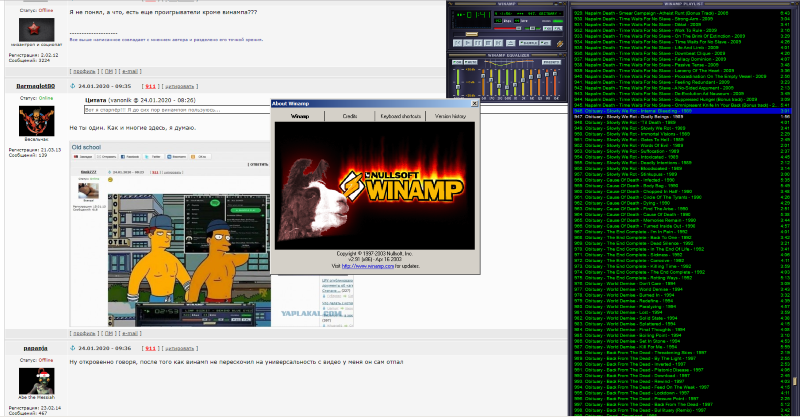Image resolution: width=800 pixels, height=417 pixels.
Task: Click Twitter share button in embedded image
Action: tap(153, 157)
